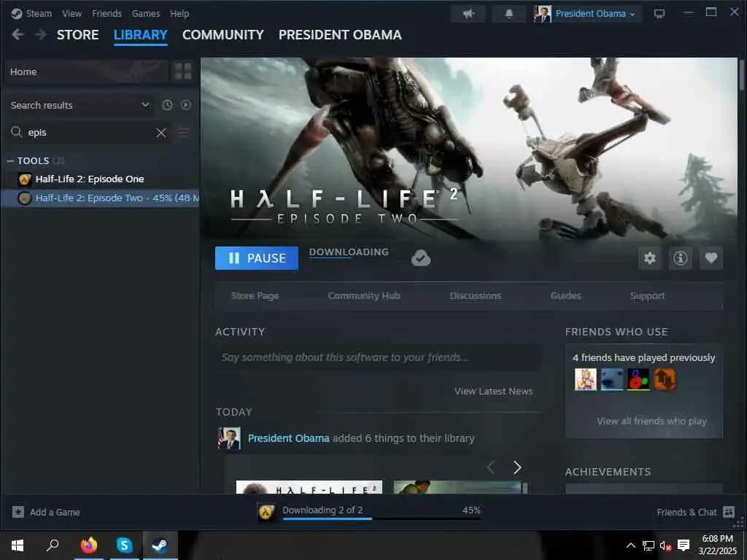The height and width of the screenshot is (560, 747).
Task: Click View all friends who play
Action: click(x=651, y=421)
